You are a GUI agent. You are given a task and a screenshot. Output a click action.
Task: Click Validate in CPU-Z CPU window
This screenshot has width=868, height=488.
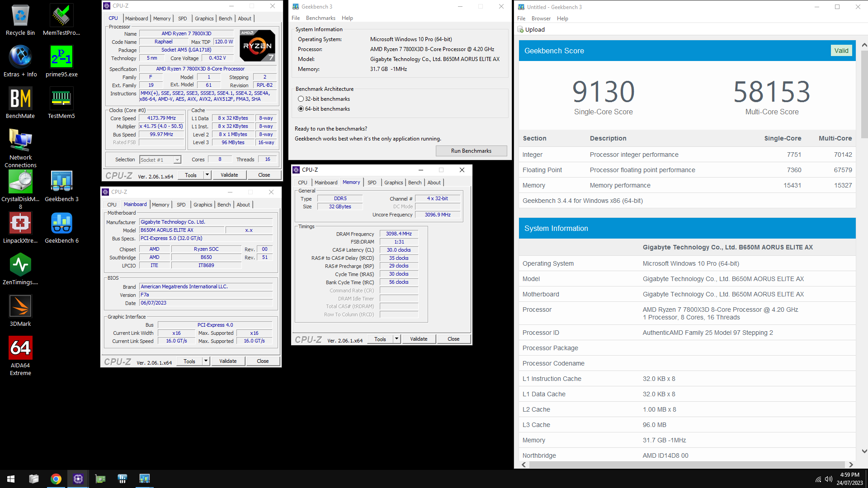tap(229, 175)
